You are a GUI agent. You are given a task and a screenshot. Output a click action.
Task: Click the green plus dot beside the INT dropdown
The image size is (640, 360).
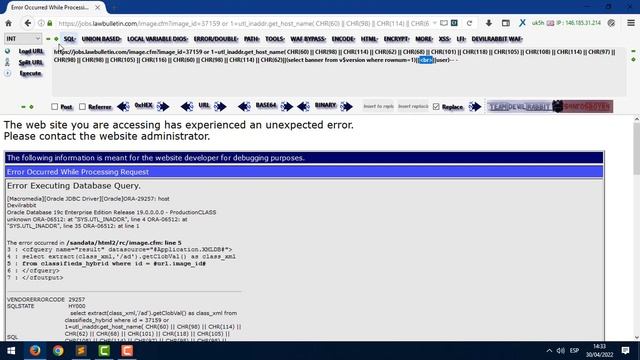[56, 39]
